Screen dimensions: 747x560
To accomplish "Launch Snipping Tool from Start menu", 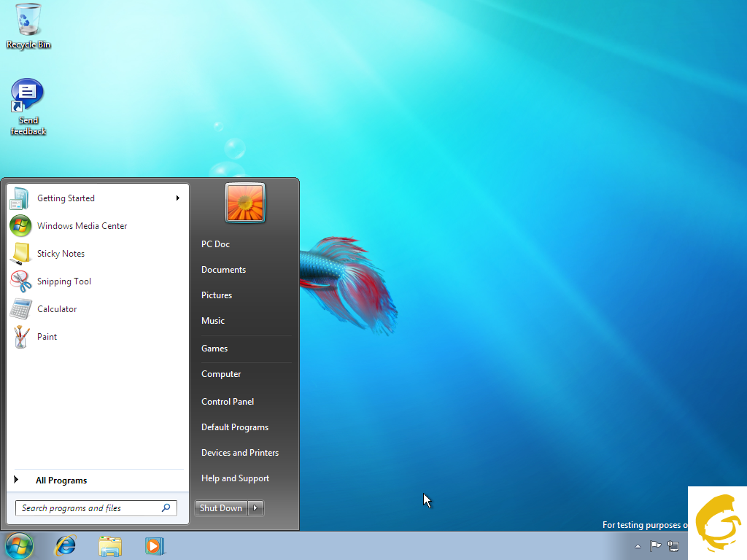I will coord(64,281).
